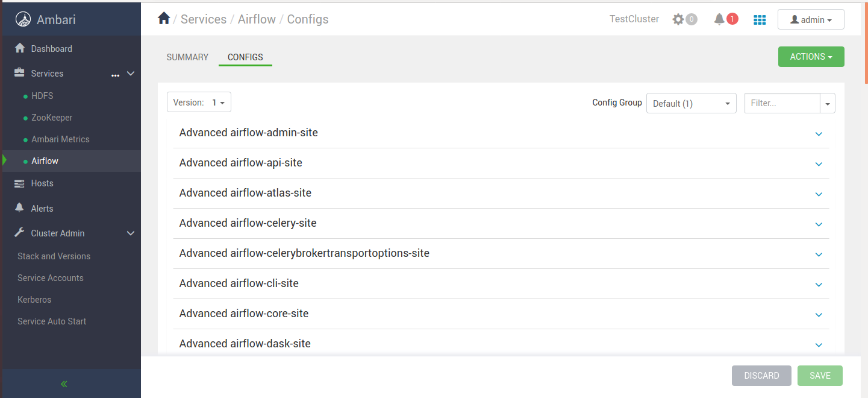
Task: Open the config Version dropdown
Action: 199,103
